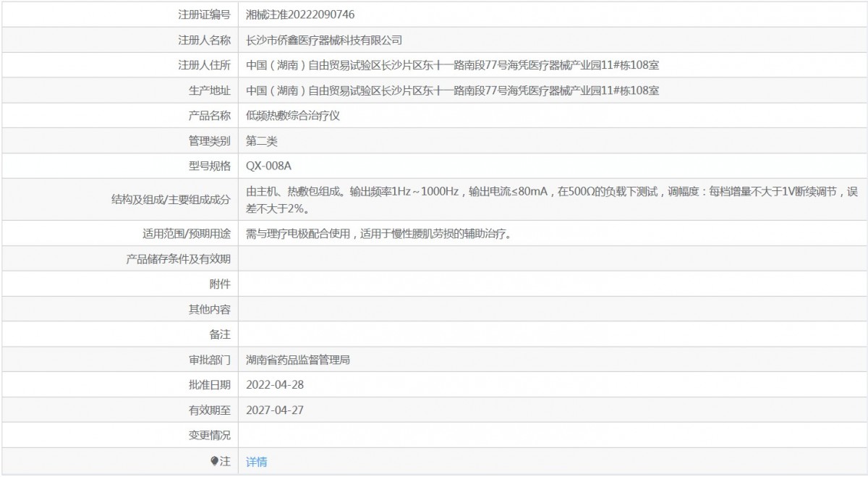868x477 pixels.
Task: Click the intended-use text 需与理疗电极配合使用
Action: (x=378, y=234)
